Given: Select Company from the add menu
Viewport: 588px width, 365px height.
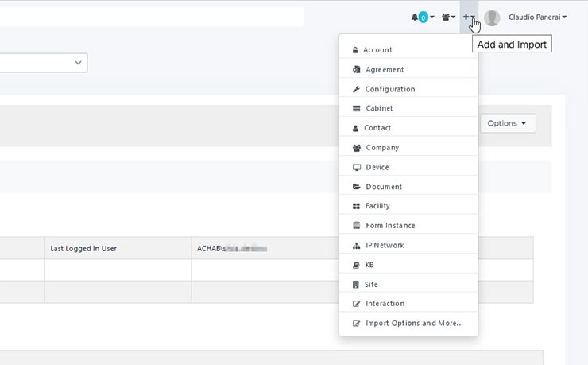Looking at the screenshot, I should pos(382,148).
